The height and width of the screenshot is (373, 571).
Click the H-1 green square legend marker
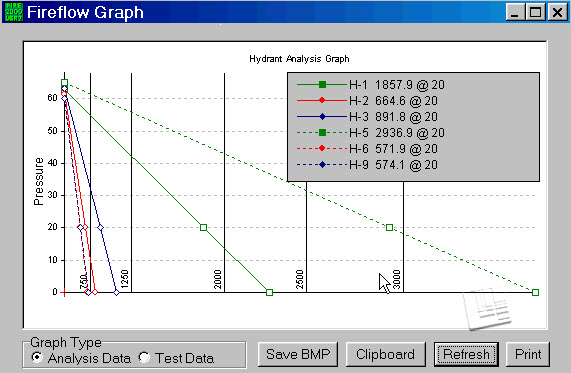[322, 85]
